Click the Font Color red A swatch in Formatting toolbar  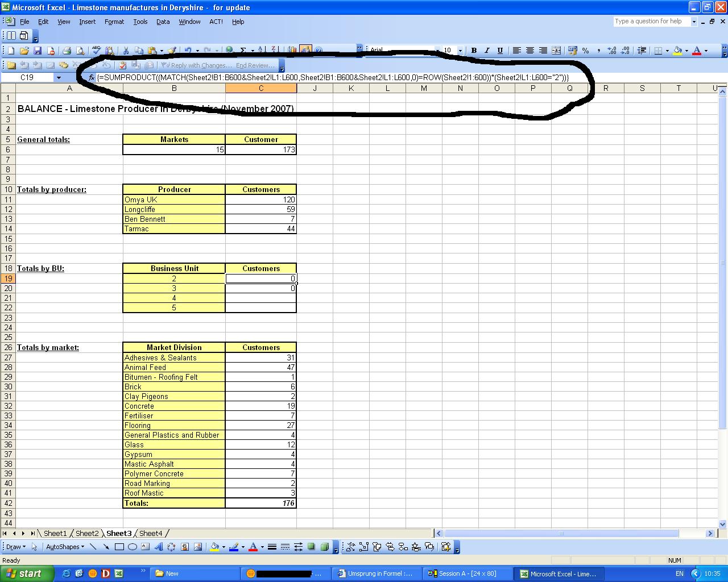click(x=697, y=51)
